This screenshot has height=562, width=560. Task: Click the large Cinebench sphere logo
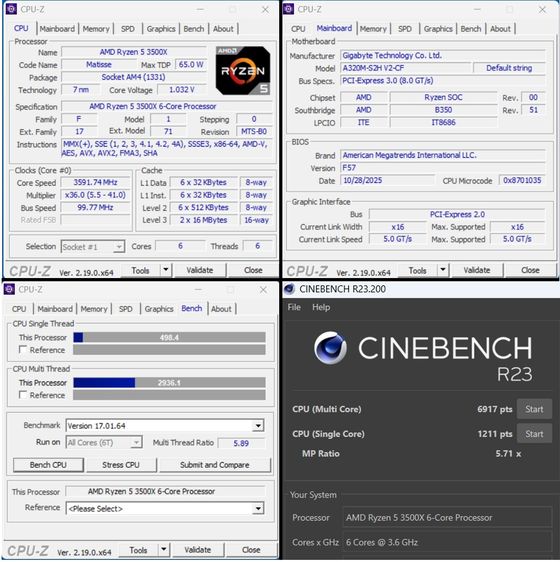(x=330, y=348)
